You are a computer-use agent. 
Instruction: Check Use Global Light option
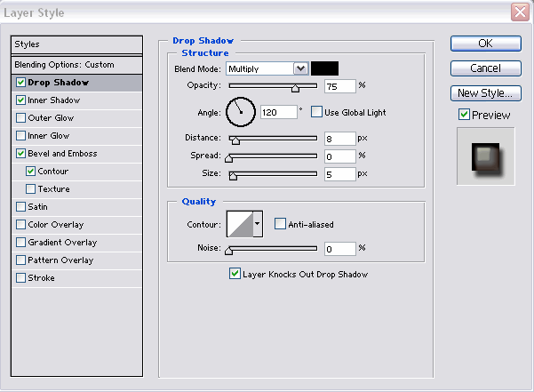[x=316, y=112]
